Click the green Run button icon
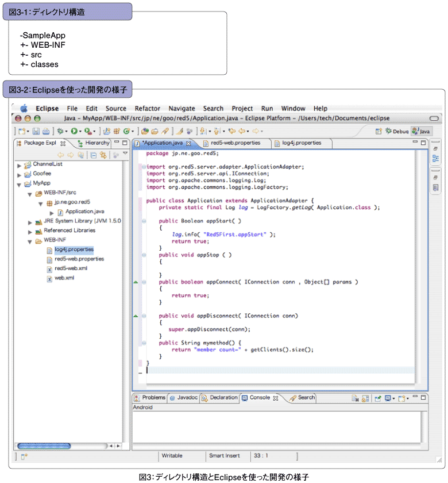The width and height of the screenshot is (448, 483). [74, 131]
